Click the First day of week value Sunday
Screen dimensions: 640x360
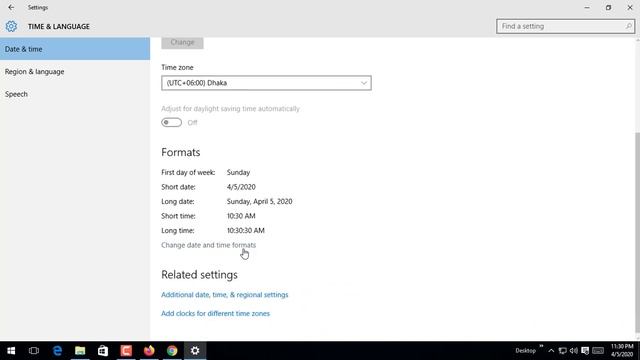(x=238, y=172)
